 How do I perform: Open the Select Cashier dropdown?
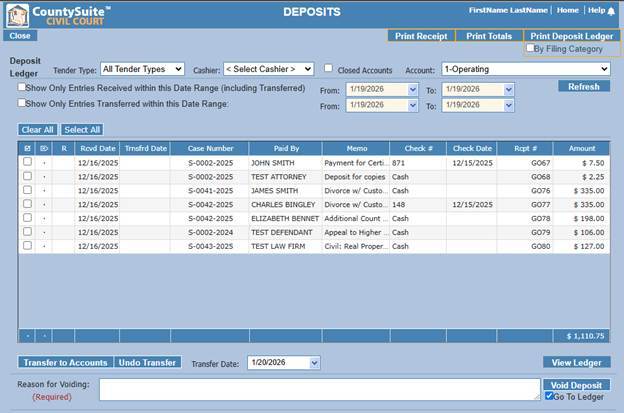[x=269, y=69]
